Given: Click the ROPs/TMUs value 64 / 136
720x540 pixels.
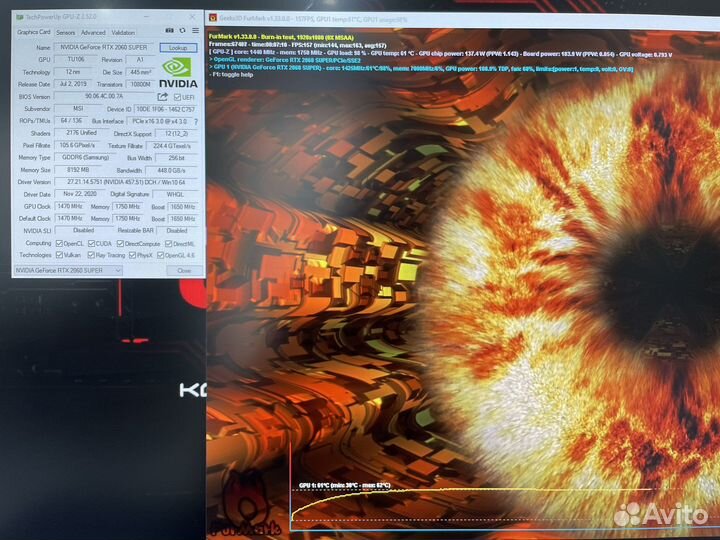Looking at the screenshot, I should point(71,121).
